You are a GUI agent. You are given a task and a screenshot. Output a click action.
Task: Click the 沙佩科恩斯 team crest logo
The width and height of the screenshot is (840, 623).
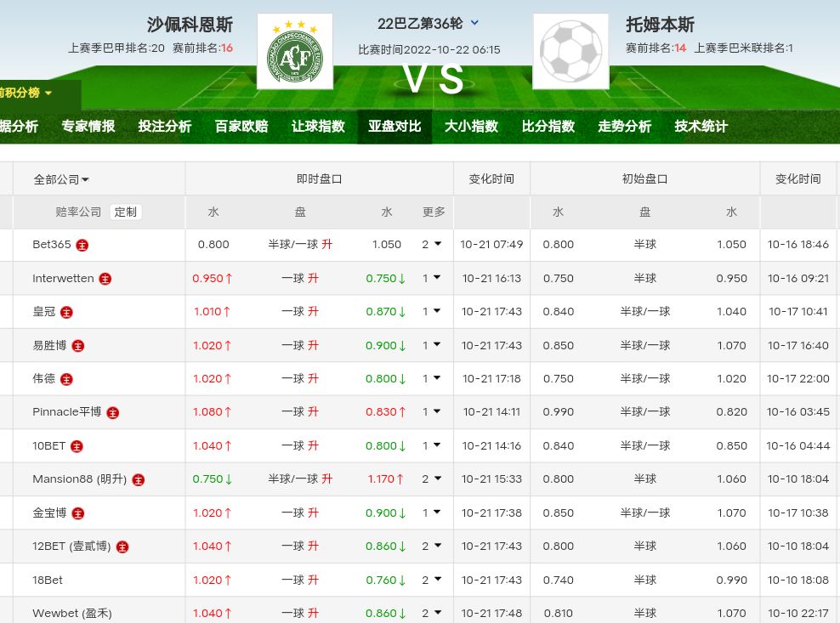[x=295, y=52]
